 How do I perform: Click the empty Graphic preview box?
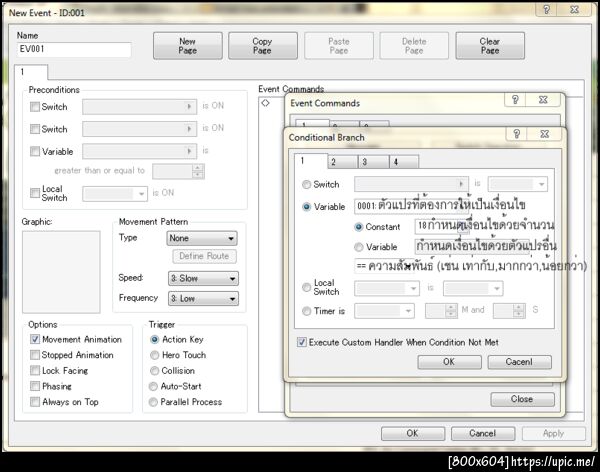61,272
